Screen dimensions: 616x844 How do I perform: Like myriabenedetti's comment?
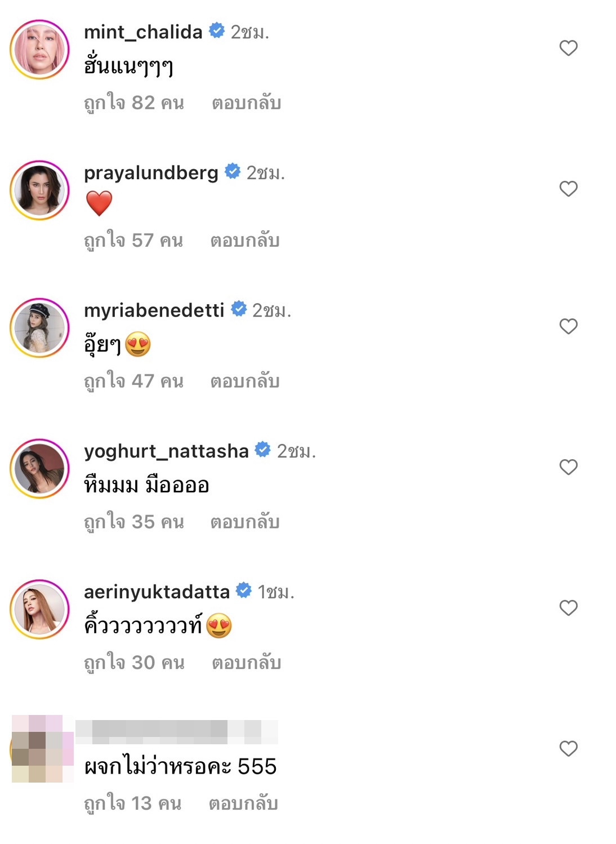pos(568,326)
